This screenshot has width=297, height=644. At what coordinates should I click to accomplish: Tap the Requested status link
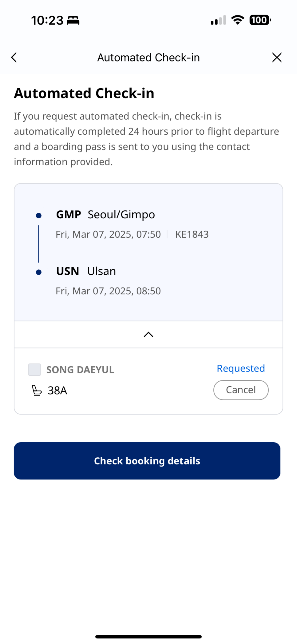coord(241,368)
